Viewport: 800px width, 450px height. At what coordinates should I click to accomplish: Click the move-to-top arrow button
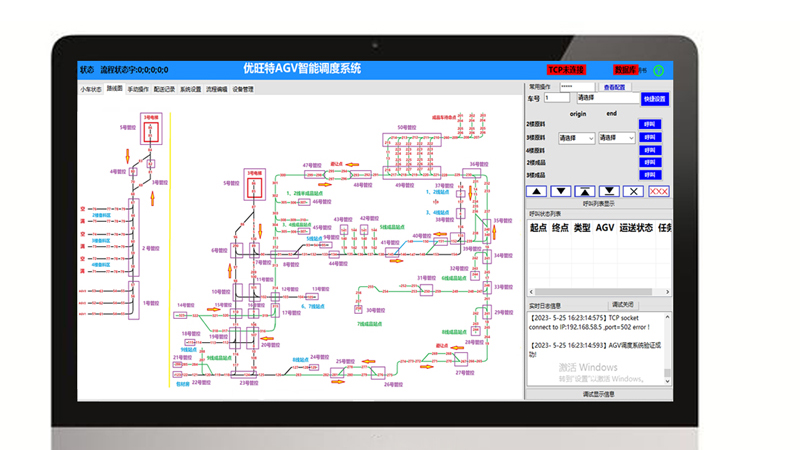585,191
